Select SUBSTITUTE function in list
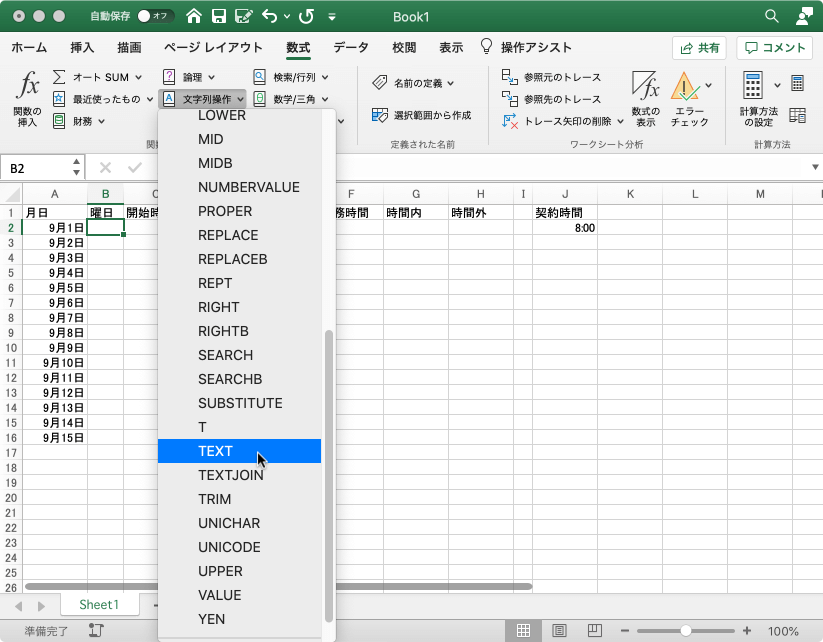The height and width of the screenshot is (642, 823). click(x=239, y=403)
